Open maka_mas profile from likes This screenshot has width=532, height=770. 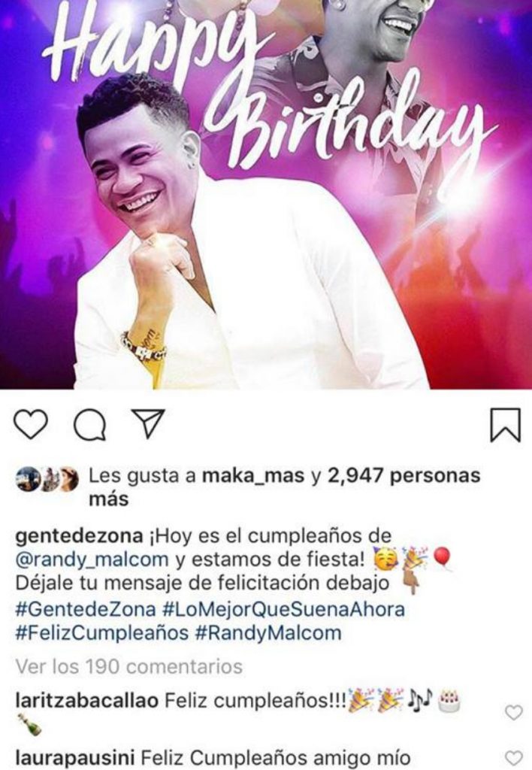pyautogui.click(x=254, y=475)
